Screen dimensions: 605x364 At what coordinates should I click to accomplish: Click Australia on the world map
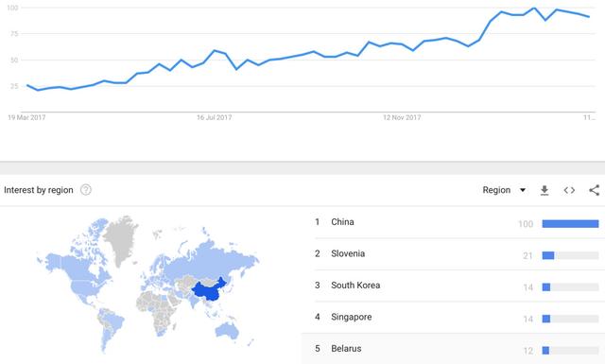227,331
